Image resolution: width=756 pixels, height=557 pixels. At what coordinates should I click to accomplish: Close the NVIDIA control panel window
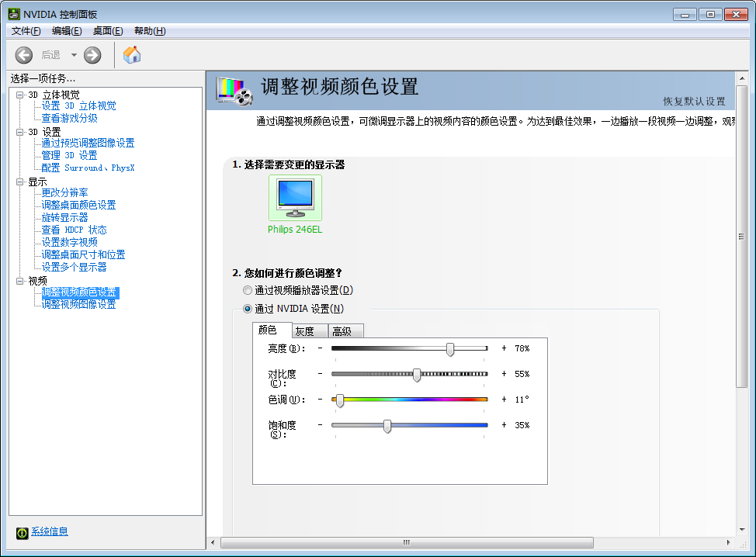(x=737, y=15)
